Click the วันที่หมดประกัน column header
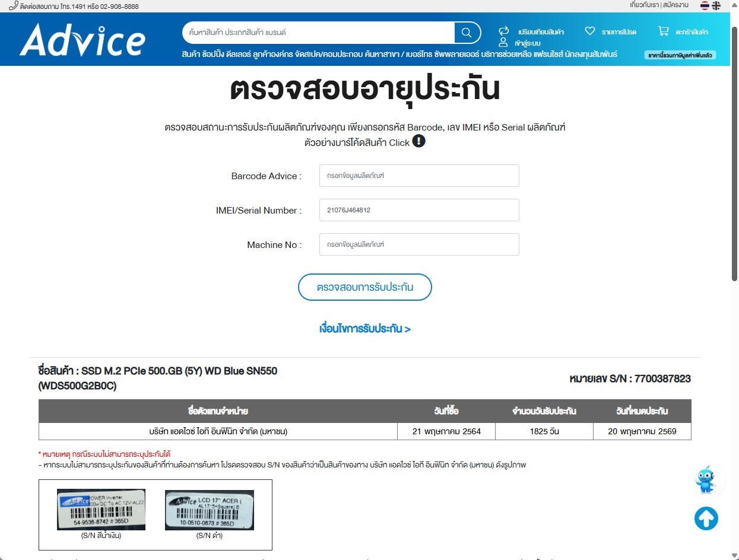This screenshot has width=739, height=560. pos(642,411)
